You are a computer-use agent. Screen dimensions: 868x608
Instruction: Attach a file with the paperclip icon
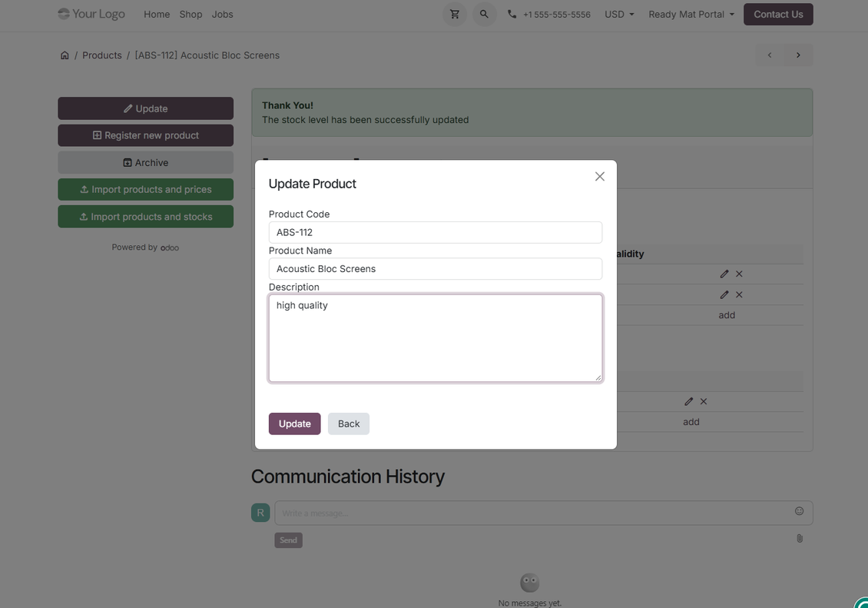tap(800, 538)
